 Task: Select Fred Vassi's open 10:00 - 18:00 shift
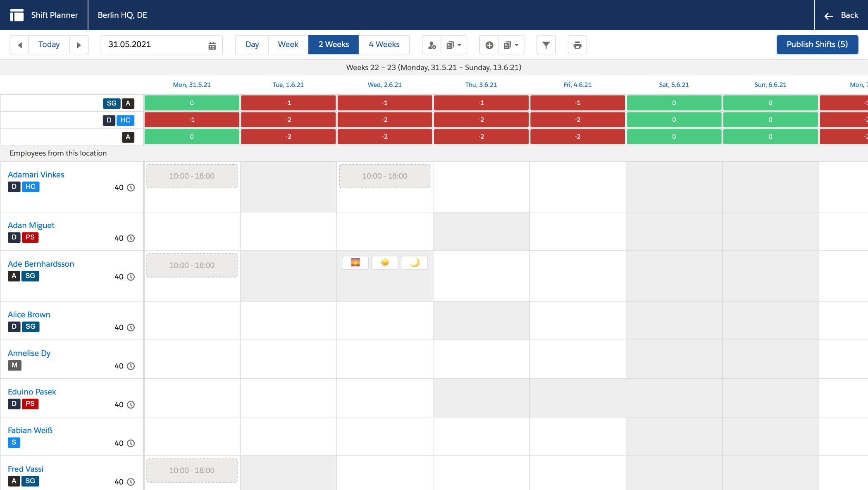[191, 470]
